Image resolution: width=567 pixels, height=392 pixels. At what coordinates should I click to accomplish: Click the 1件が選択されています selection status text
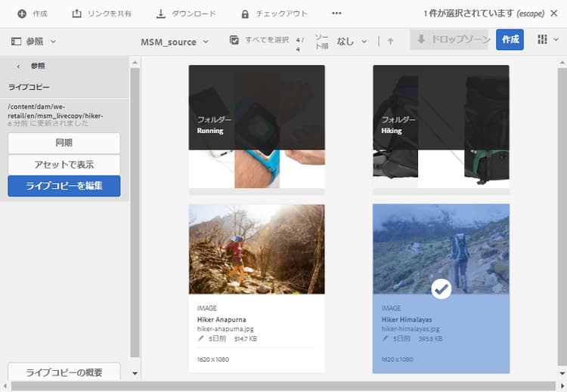tap(469, 14)
